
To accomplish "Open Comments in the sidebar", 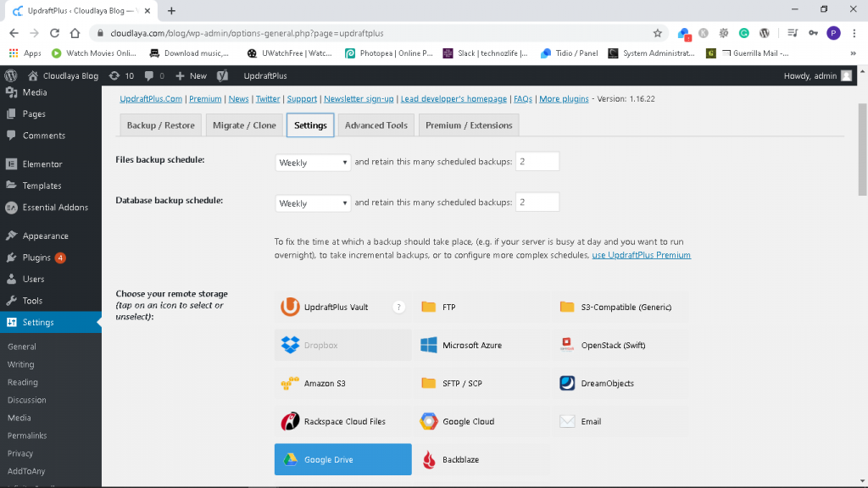I will click(x=51, y=135).
